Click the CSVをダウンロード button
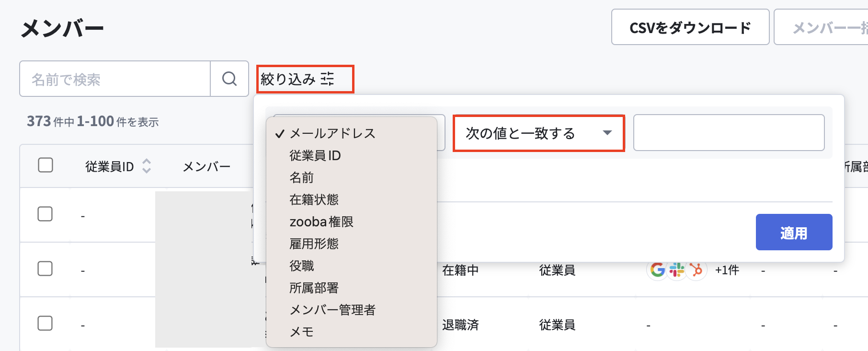The image size is (868, 351). tap(690, 27)
